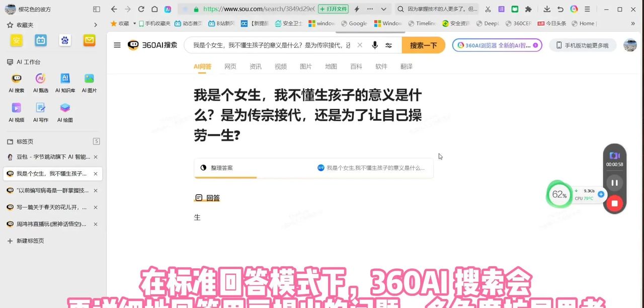Start the AI视频 video tool
644x308 pixels.
(x=17, y=111)
